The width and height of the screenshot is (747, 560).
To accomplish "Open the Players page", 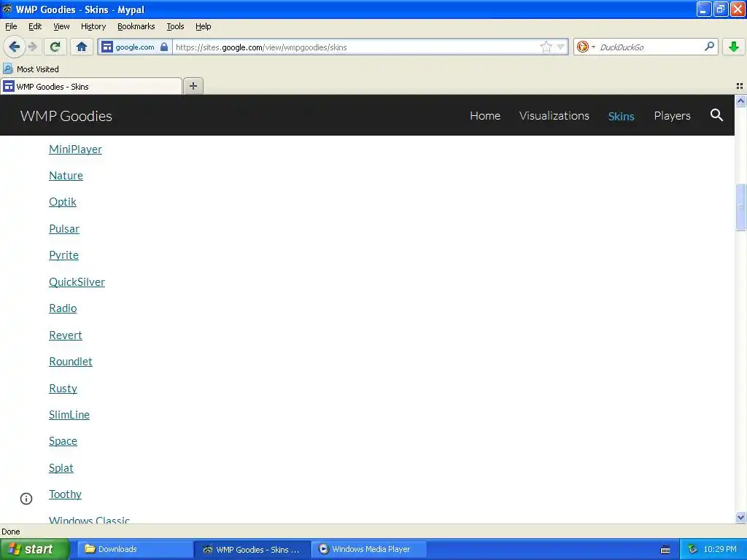I will [672, 116].
